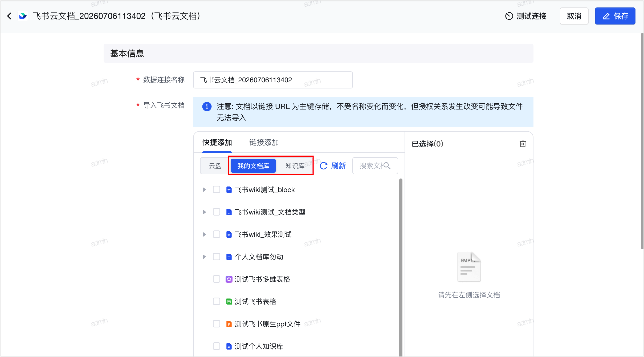
Task: Refresh the document list with 刷新
Action: (333, 166)
